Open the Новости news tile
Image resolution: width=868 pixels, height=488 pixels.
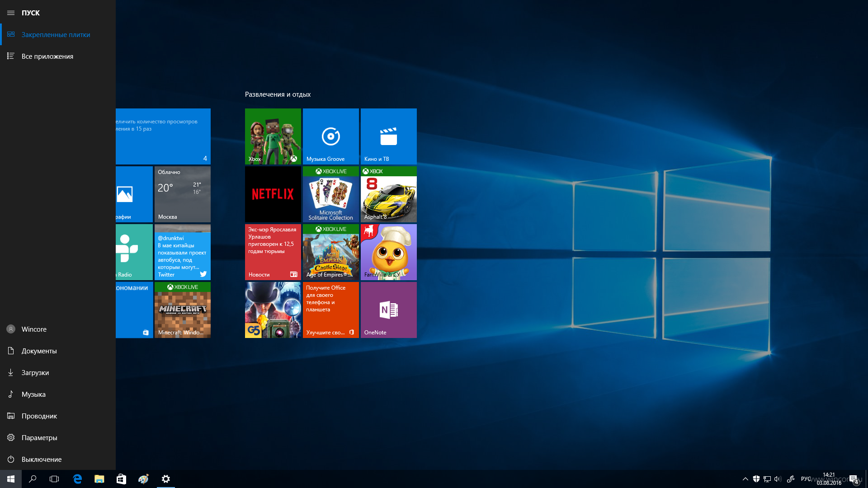pyautogui.click(x=273, y=252)
